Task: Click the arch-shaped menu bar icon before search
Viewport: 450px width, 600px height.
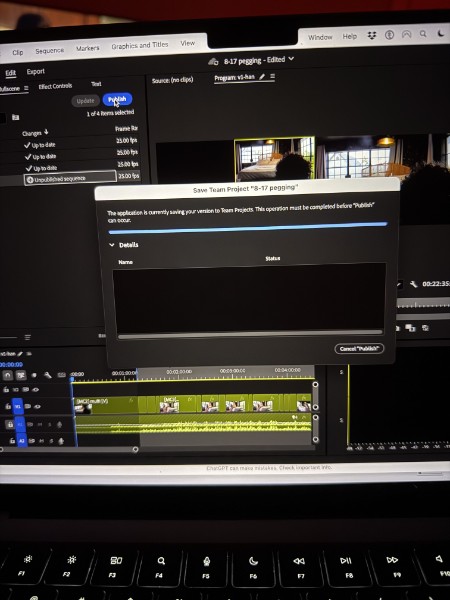Action: click(x=406, y=34)
